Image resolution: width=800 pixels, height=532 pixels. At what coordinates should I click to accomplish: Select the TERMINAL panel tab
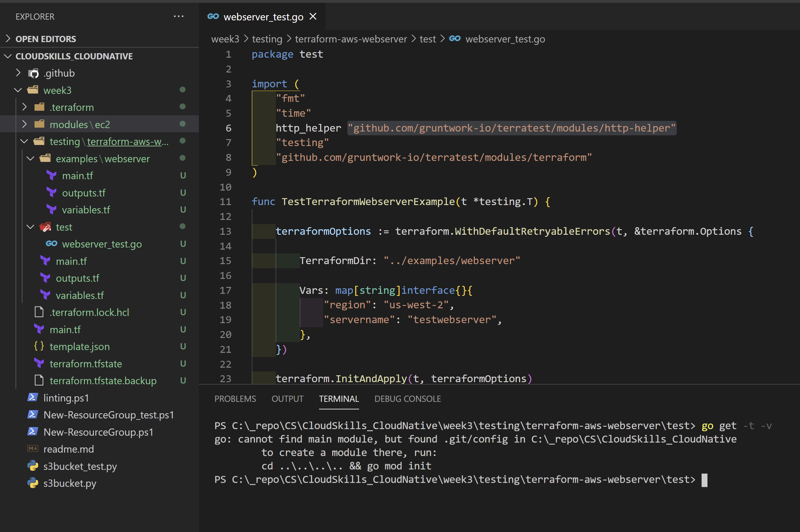coord(339,399)
